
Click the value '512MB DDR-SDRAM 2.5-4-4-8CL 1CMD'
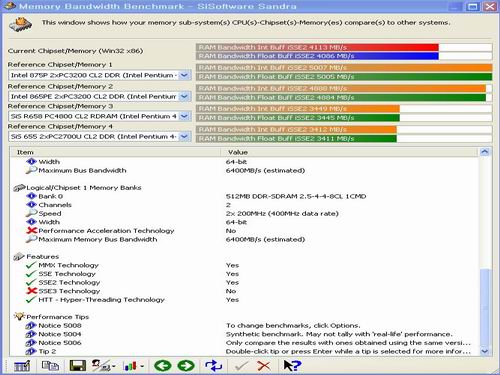pos(296,196)
